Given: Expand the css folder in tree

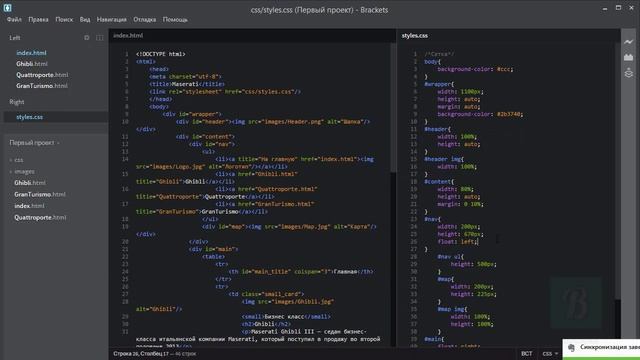Looking at the screenshot, I should coord(16,160).
